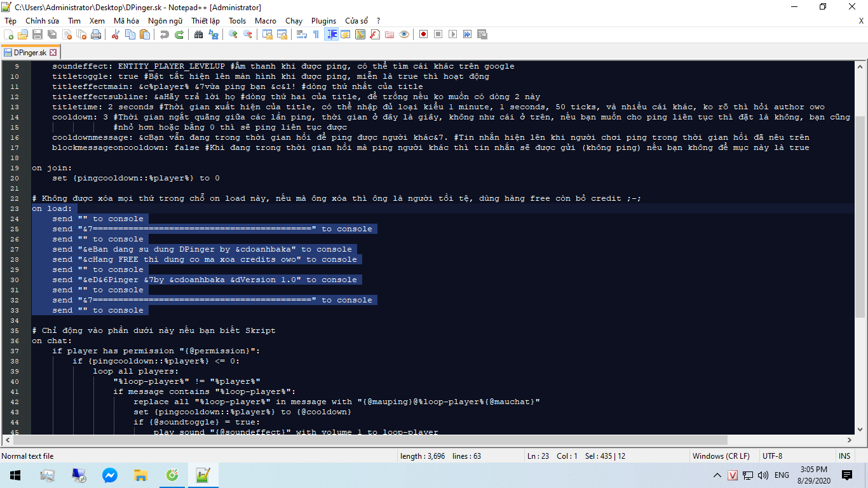Save the recorded macro toolbar icon
This screenshot has height=488, width=868.
(x=482, y=34)
